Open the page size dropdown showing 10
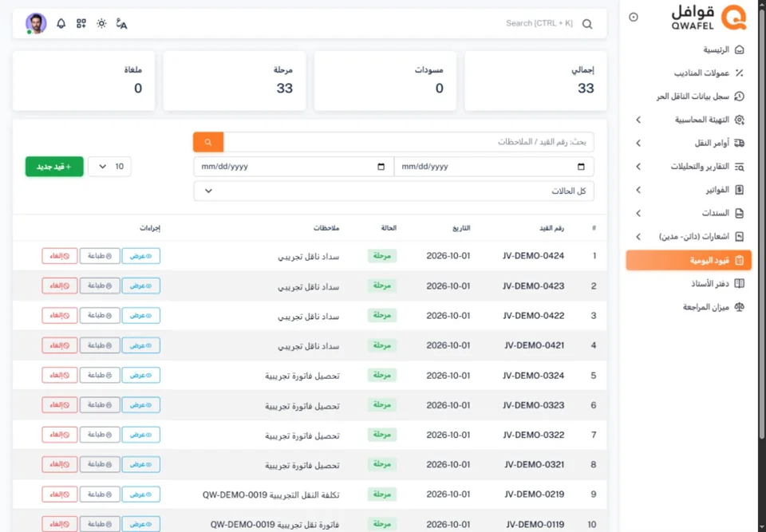The height and width of the screenshot is (532, 766). coord(109,167)
